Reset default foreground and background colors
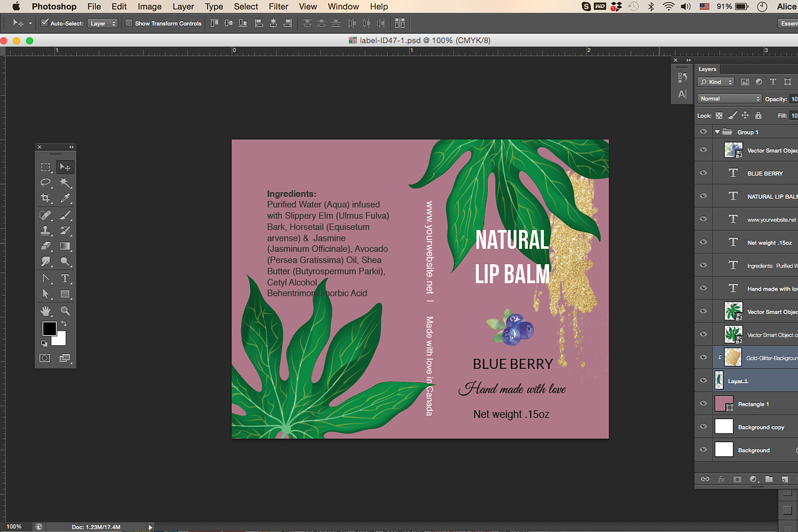 coord(45,343)
